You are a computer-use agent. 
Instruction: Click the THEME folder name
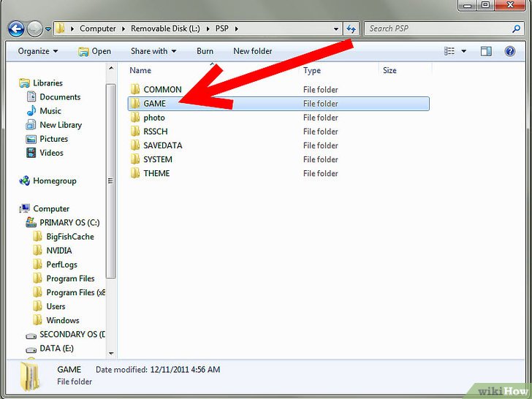click(x=156, y=173)
